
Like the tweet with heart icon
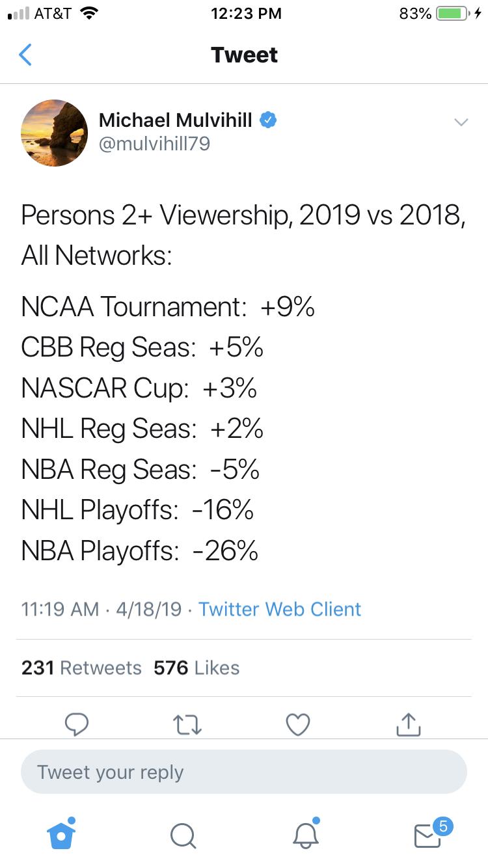298,724
